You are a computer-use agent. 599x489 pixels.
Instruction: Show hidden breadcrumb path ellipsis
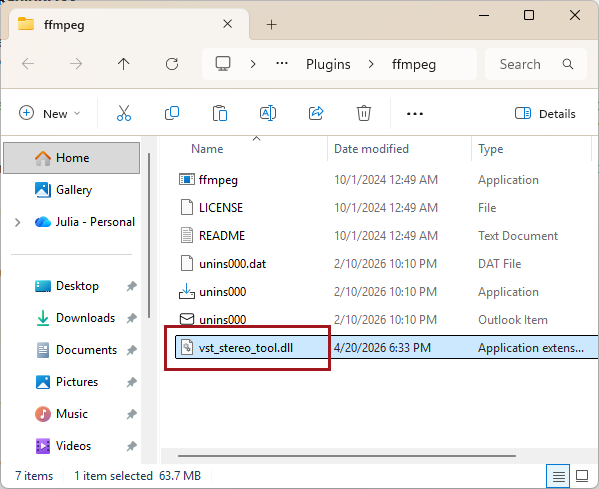coord(282,64)
